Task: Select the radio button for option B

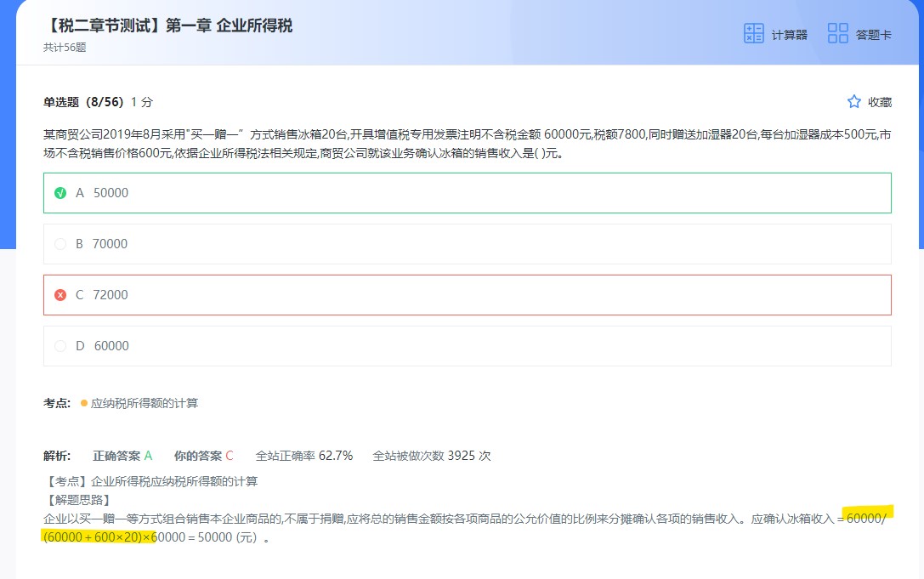Action: 60,244
